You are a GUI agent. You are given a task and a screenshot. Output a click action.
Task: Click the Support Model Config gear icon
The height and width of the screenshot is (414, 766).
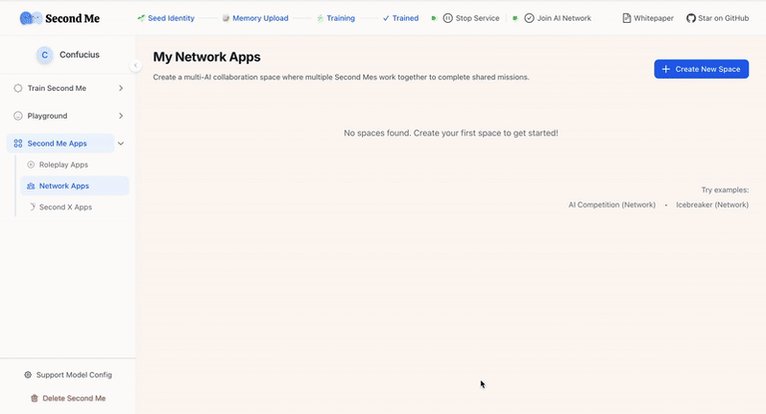tap(28, 375)
